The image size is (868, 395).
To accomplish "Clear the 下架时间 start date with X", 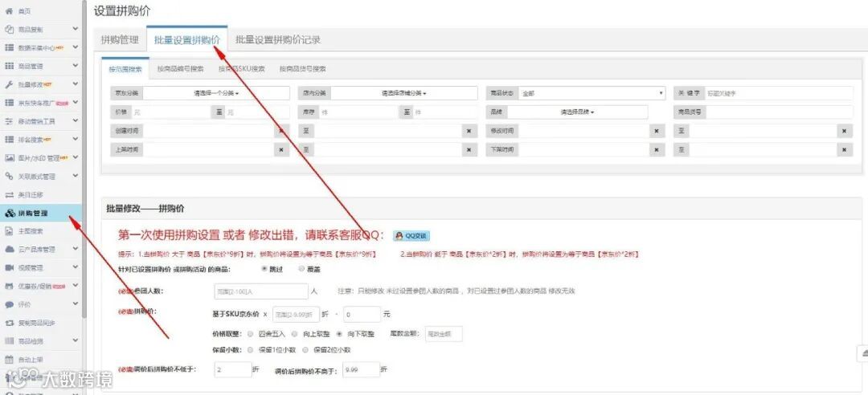I will 657,149.
